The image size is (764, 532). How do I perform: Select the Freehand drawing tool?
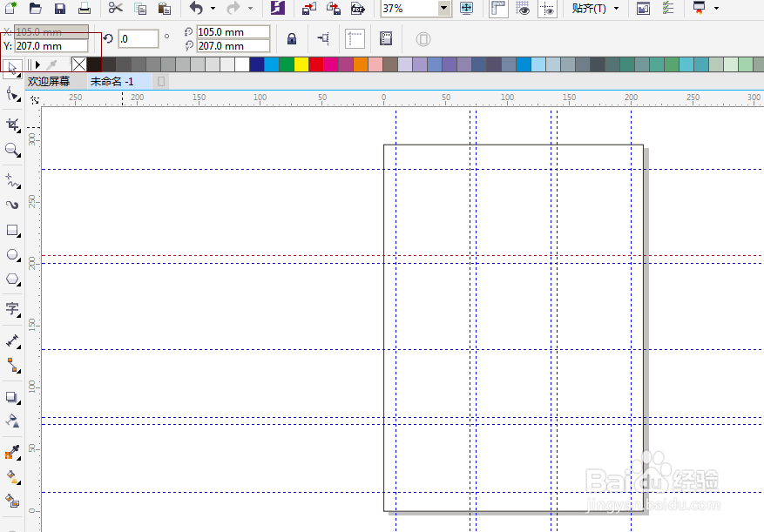pyautogui.click(x=13, y=181)
